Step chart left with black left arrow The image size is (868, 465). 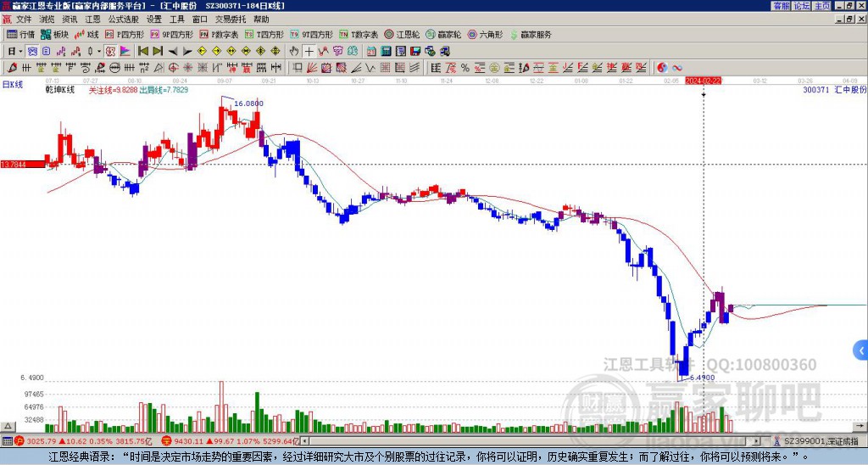click(173, 52)
